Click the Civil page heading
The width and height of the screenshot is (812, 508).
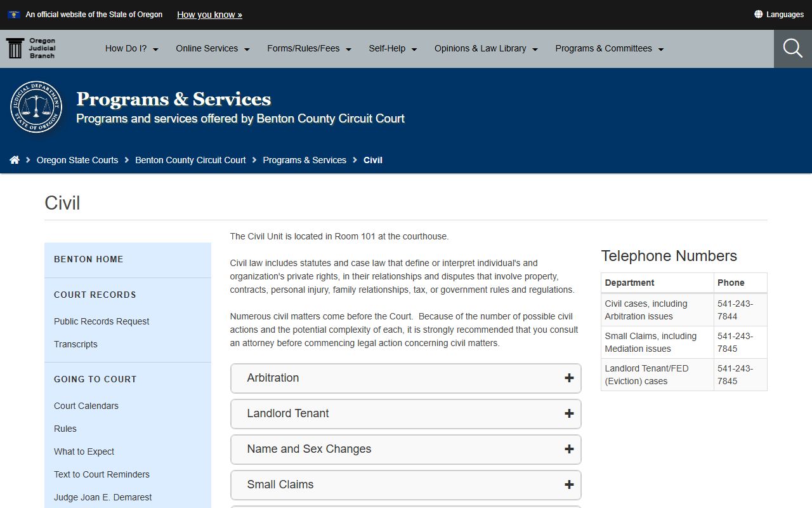coord(62,203)
